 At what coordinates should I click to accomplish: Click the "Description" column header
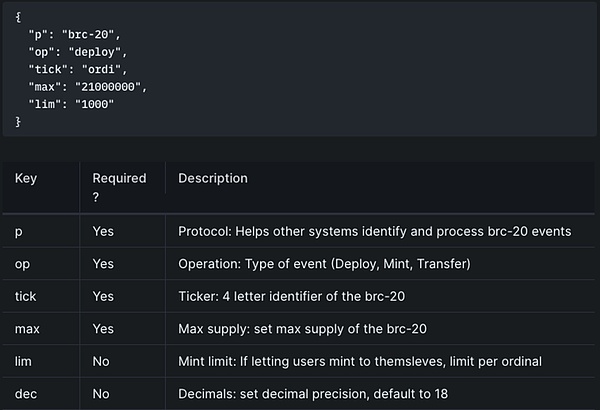[x=213, y=178]
